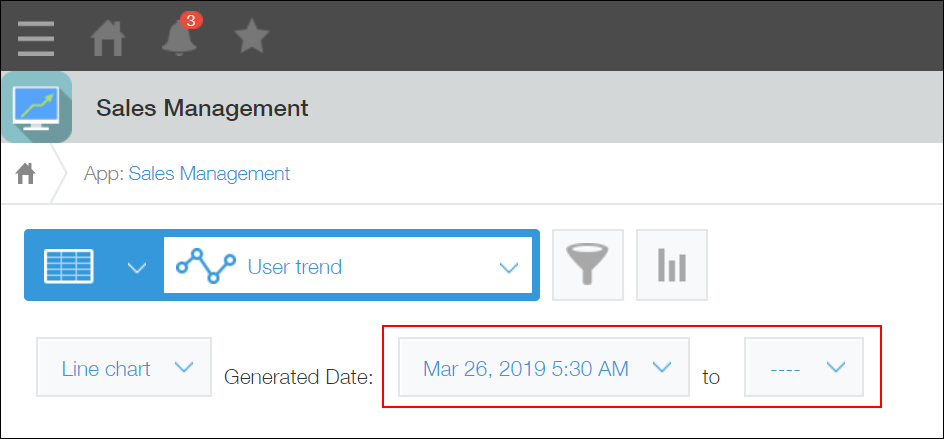This screenshot has height=439, width=944.
Task: Click the red notification count badge
Action: [x=191, y=19]
